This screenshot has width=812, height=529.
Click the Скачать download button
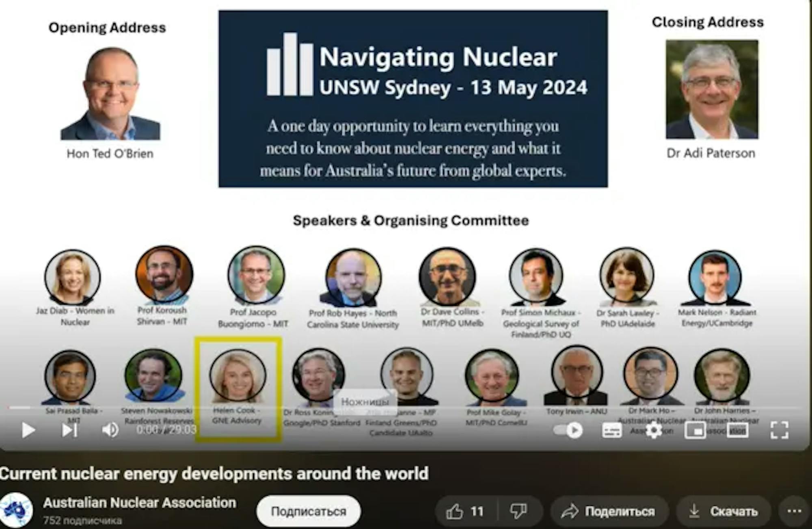[x=724, y=511]
